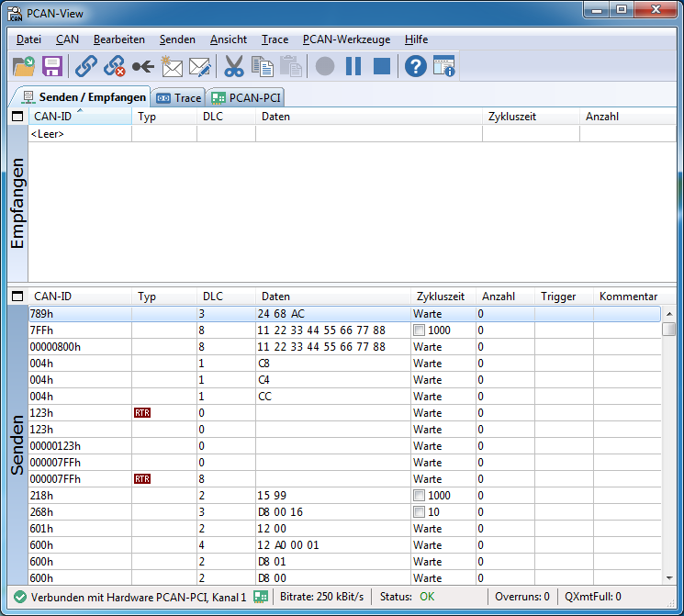
Task: Open the Help question mark icon
Action: [415, 66]
